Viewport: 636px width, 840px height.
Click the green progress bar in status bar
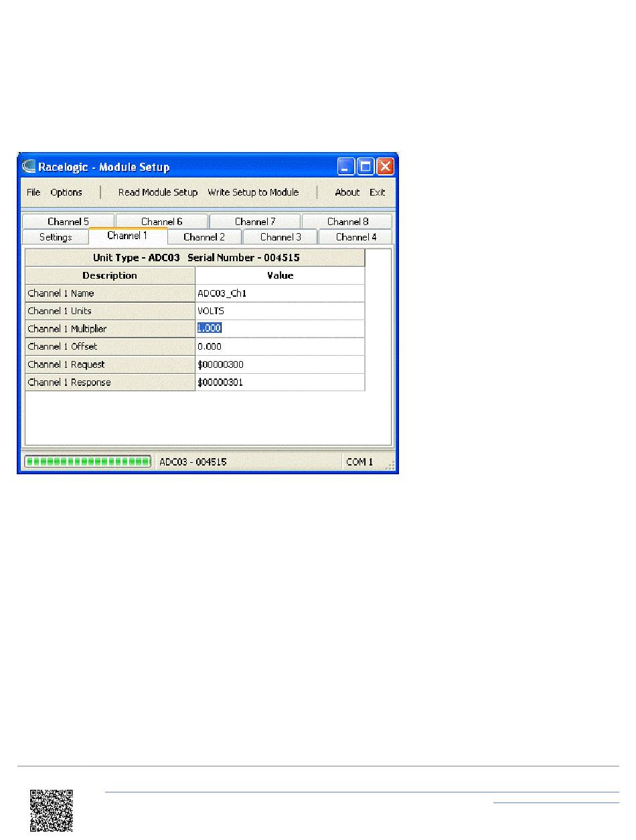point(88,462)
